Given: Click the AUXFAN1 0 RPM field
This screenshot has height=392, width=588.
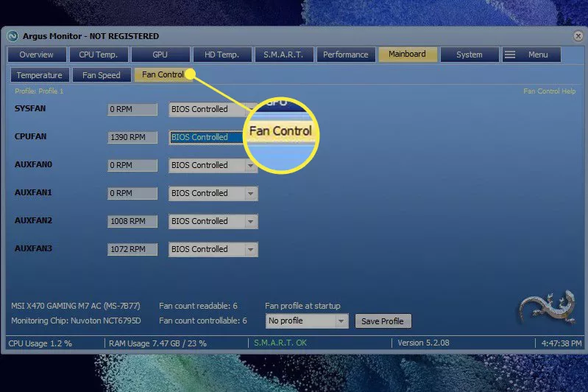Looking at the screenshot, I should click(x=132, y=193).
